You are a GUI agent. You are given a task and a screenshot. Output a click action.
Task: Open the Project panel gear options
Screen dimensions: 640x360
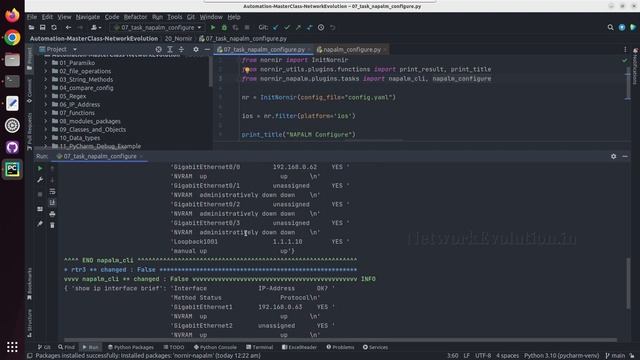coord(196,49)
